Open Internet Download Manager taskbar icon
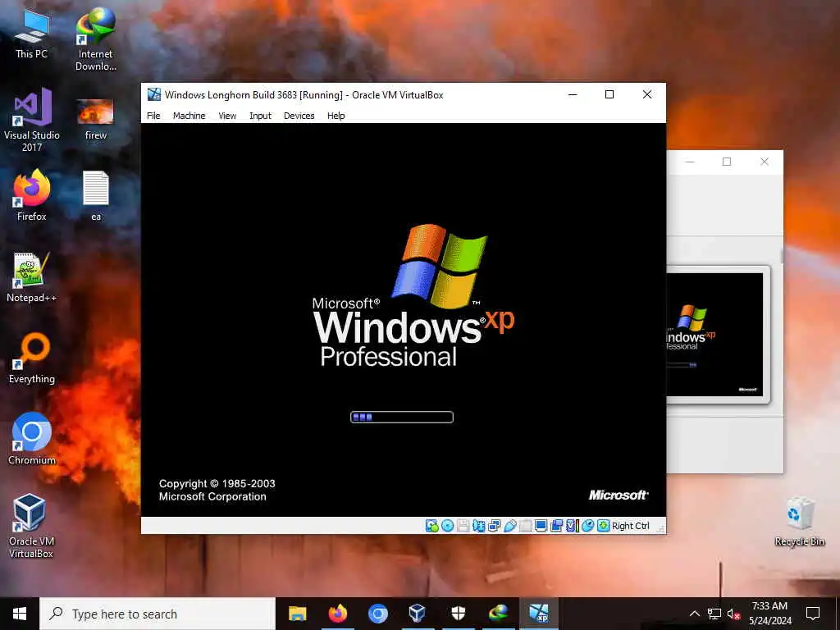The image size is (840, 630). click(x=498, y=614)
